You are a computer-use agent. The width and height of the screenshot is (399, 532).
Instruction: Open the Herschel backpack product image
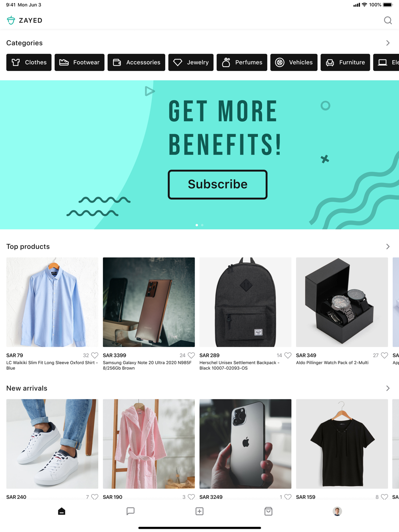245,302
